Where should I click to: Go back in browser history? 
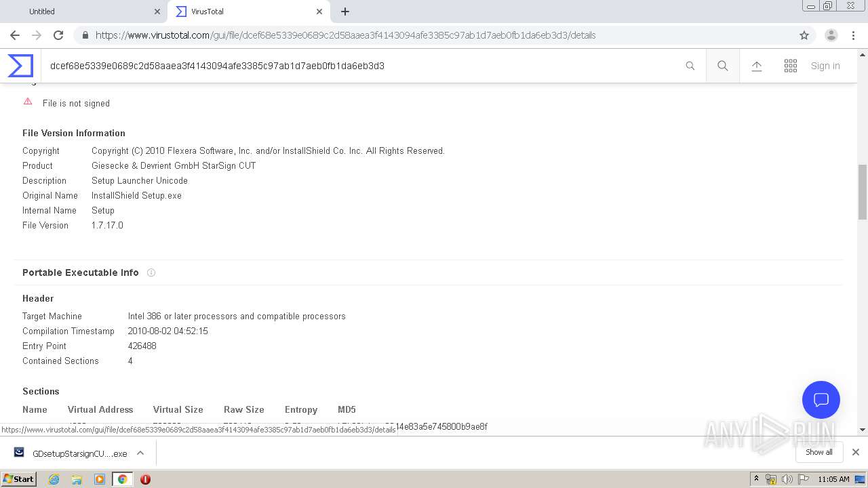(x=15, y=35)
